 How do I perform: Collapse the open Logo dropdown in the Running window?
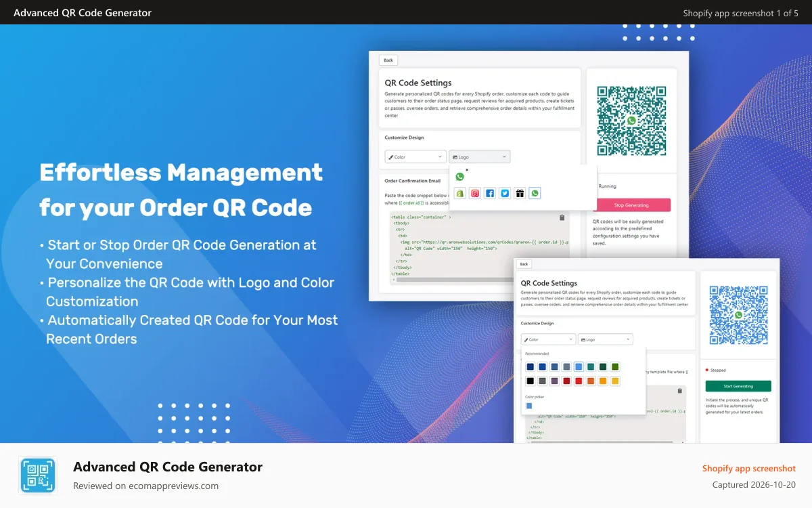pyautogui.click(x=479, y=156)
